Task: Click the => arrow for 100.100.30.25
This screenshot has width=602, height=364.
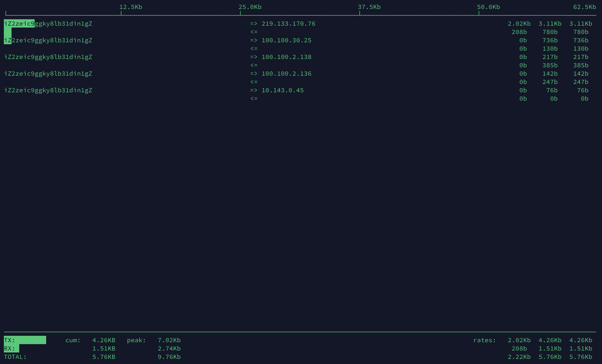Action: click(254, 40)
